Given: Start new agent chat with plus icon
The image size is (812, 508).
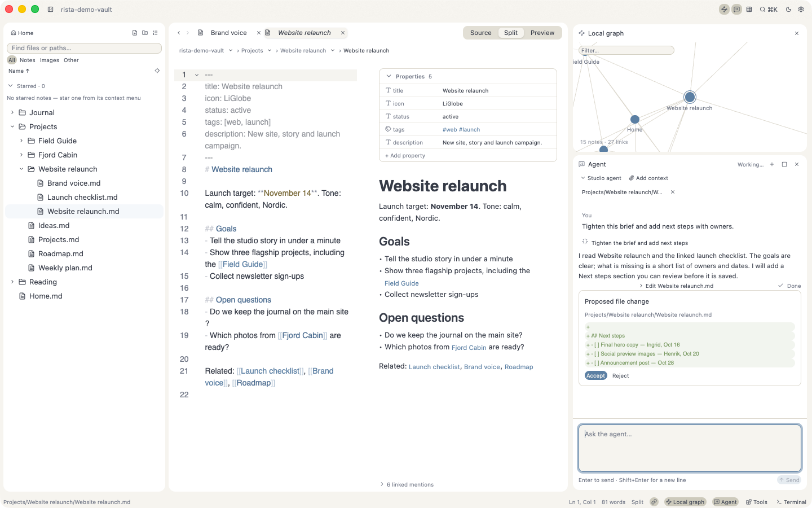Looking at the screenshot, I should coord(772,164).
